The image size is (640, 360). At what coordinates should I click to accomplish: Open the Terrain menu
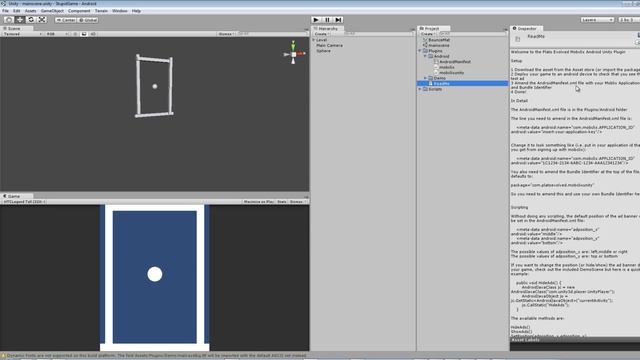tap(101, 11)
